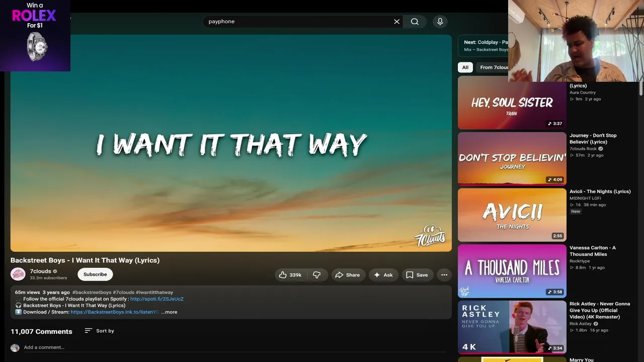The height and width of the screenshot is (362, 644).
Task: Play the Rick Astley video thumbnail
Action: [512, 327]
